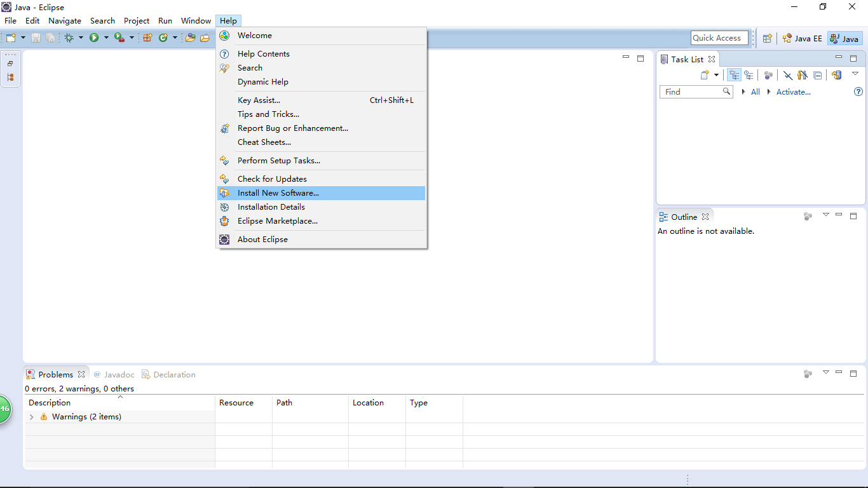Sort by the Resource column header
This screenshot has width=868, height=488.
pos(243,403)
